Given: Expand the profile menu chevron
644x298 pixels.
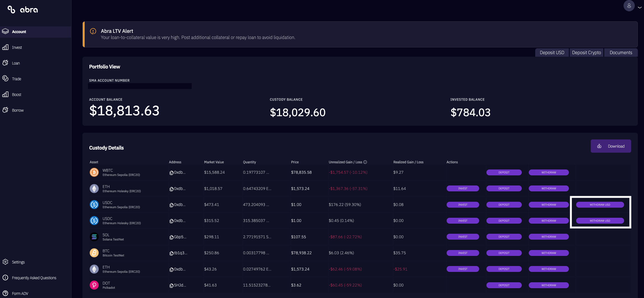Looking at the screenshot, I should click(x=640, y=8).
